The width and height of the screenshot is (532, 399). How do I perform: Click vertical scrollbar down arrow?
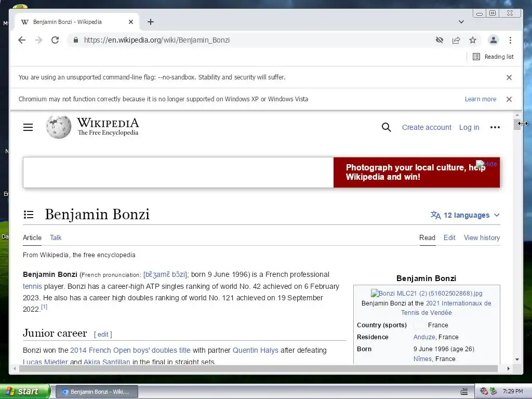click(x=517, y=360)
